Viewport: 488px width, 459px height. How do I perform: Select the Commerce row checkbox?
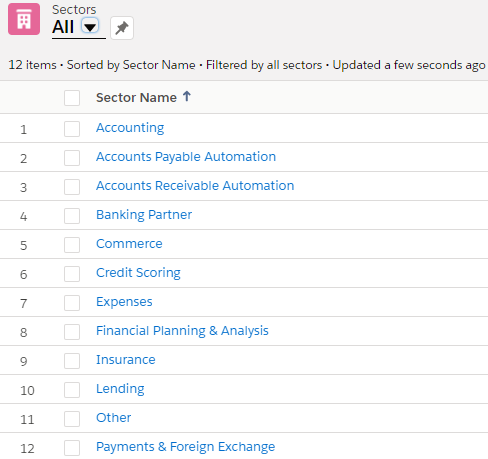72,245
